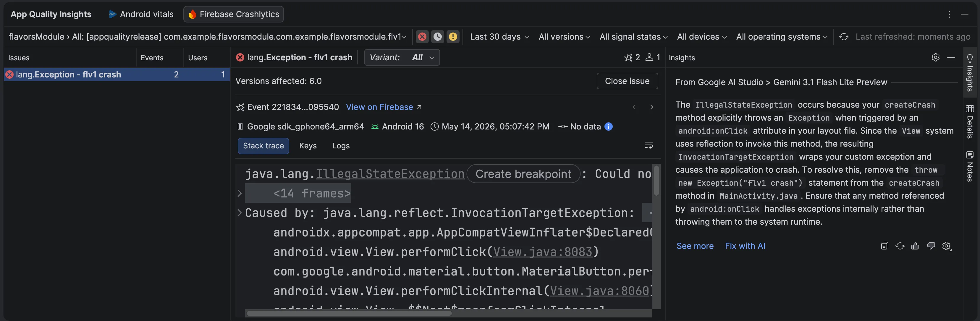This screenshot has height=321, width=980.
Task: Copy the AI insight text
Action: (x=884, y=246)
